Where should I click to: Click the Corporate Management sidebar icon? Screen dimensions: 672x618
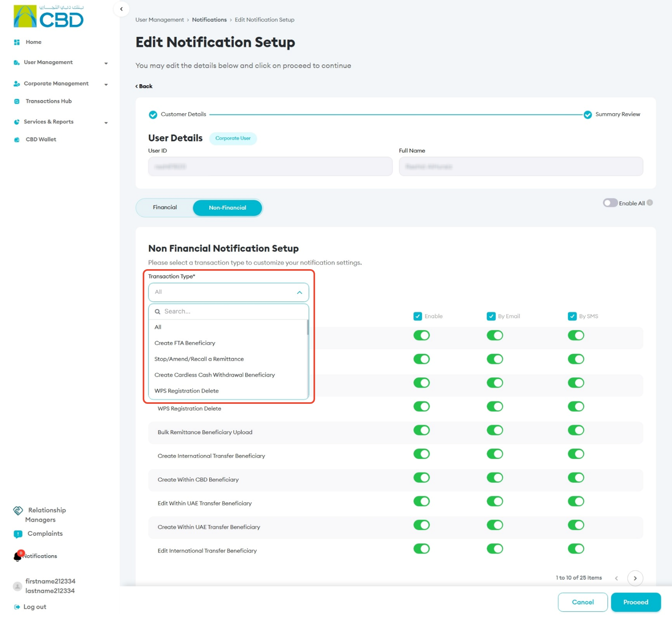click(x=17, y=84)
